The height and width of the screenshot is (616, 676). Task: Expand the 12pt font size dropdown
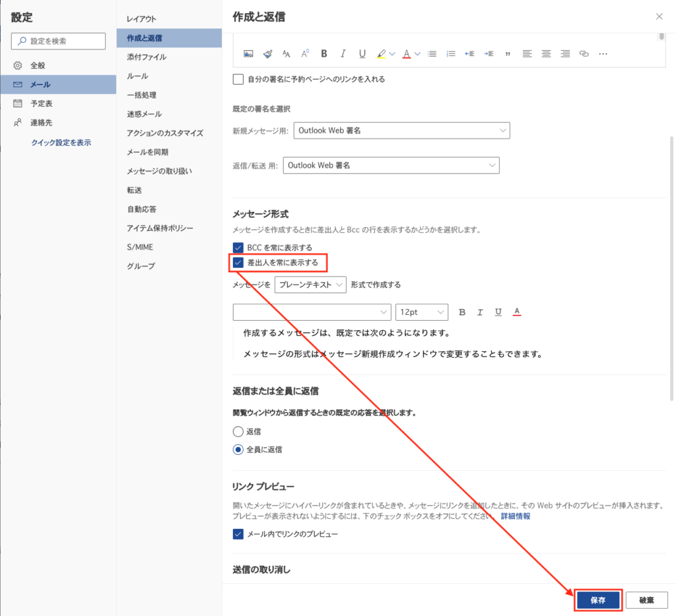421,312
